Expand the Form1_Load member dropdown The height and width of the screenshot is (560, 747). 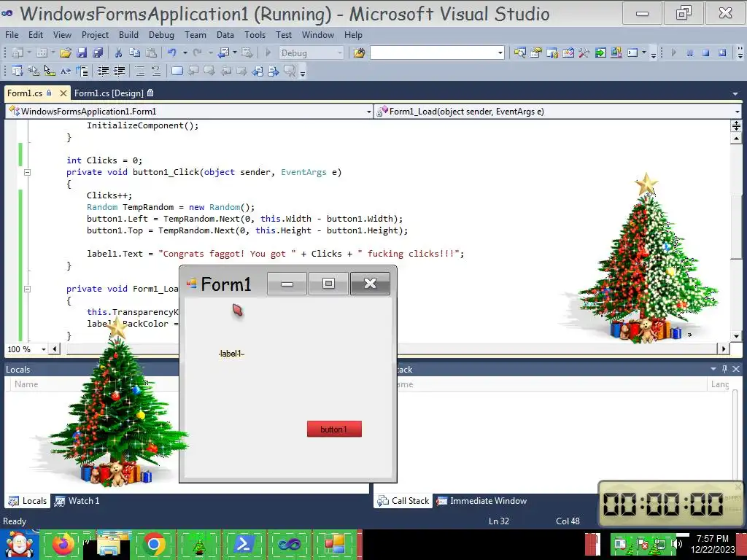pos(737,112)
